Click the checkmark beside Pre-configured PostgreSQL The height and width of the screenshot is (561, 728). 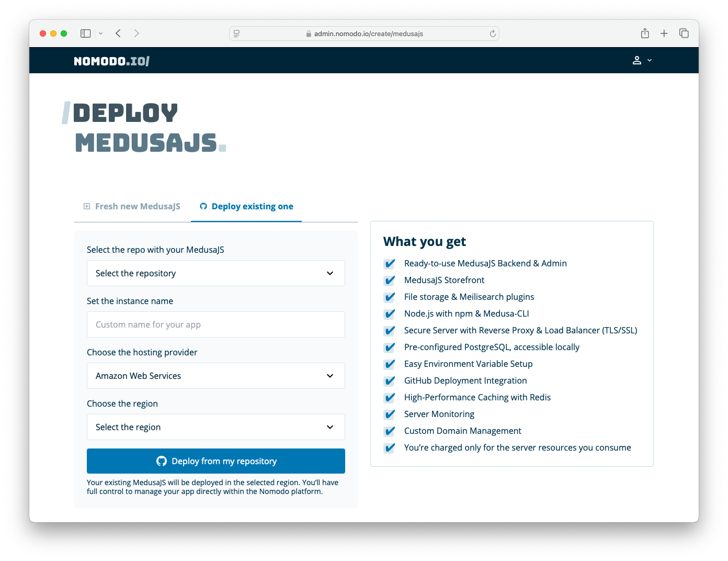(390, 347)
